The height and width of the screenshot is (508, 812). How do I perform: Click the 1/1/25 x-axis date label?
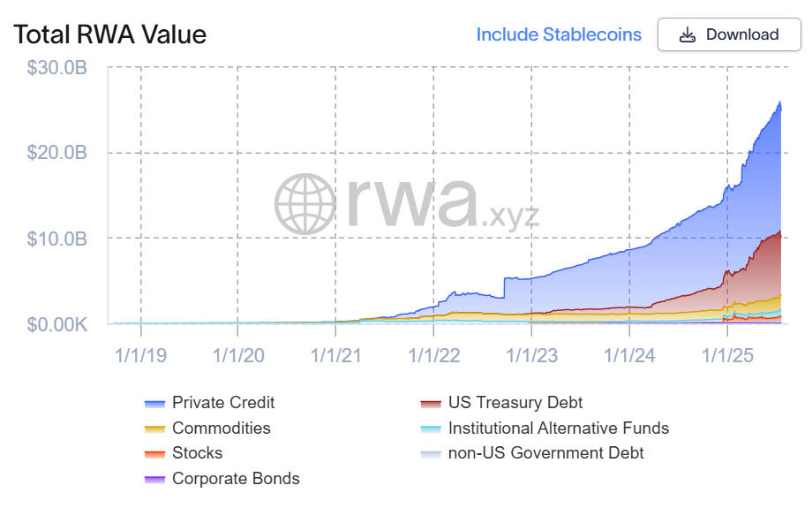(727, 356)
